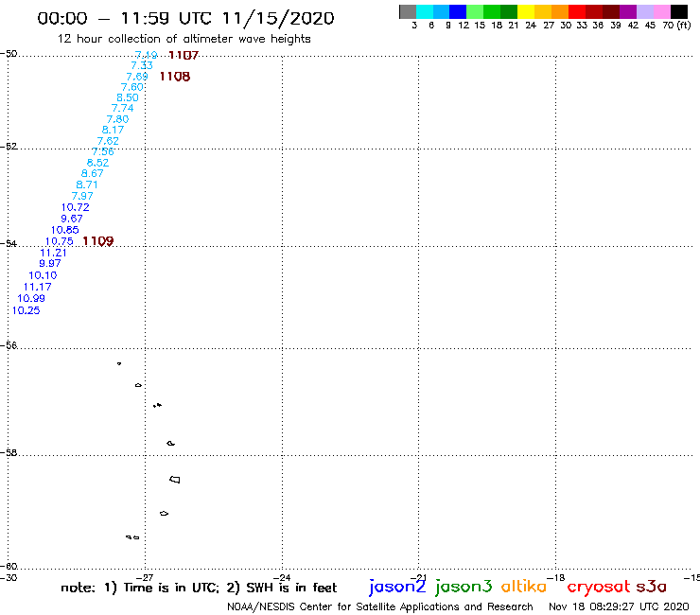This screenshot has width=700, height=615.
Task: Click the wave height value "9.97"
Action: pos(50,264)
